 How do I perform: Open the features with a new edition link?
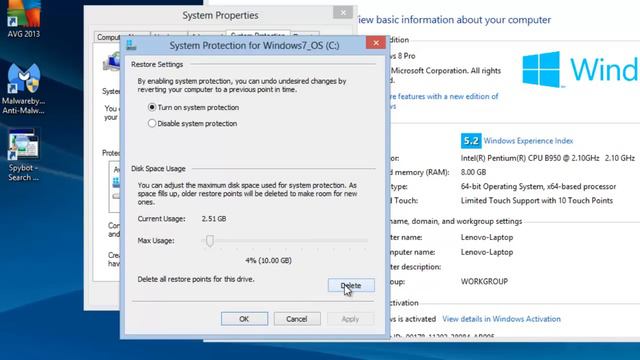pos(444,97)
